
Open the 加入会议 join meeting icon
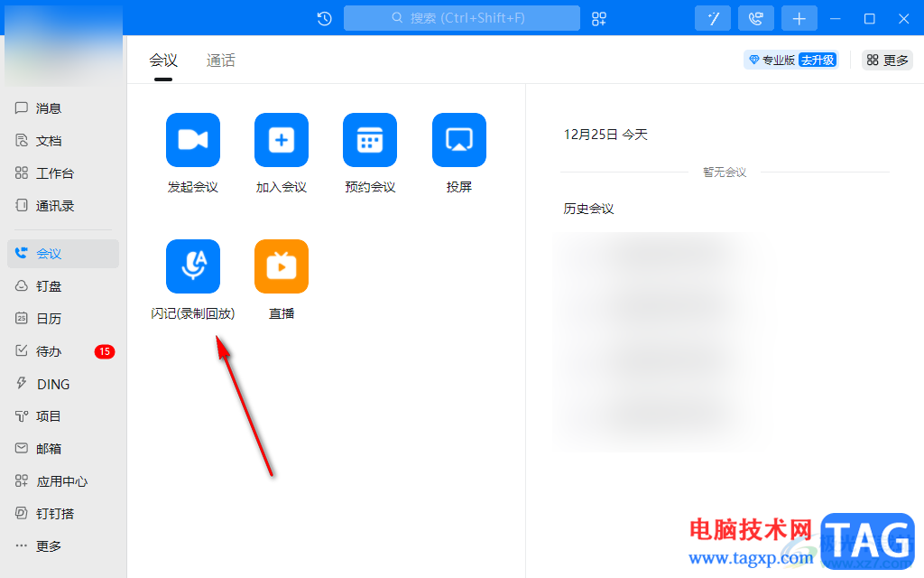pyautogui.click(x=282, y=140)
